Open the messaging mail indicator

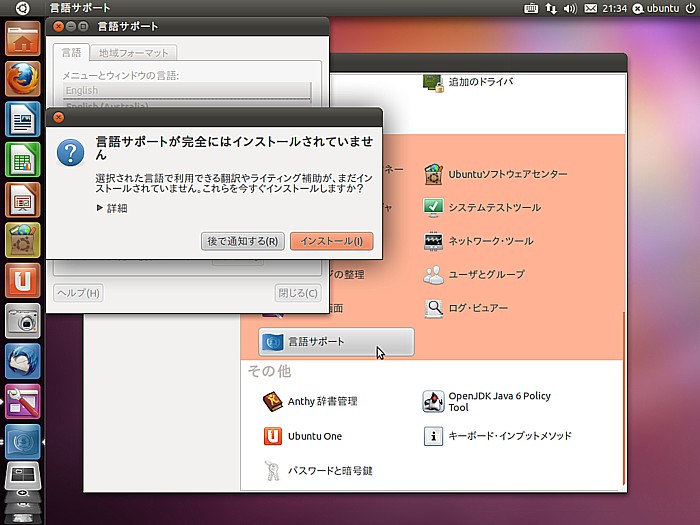590,8
